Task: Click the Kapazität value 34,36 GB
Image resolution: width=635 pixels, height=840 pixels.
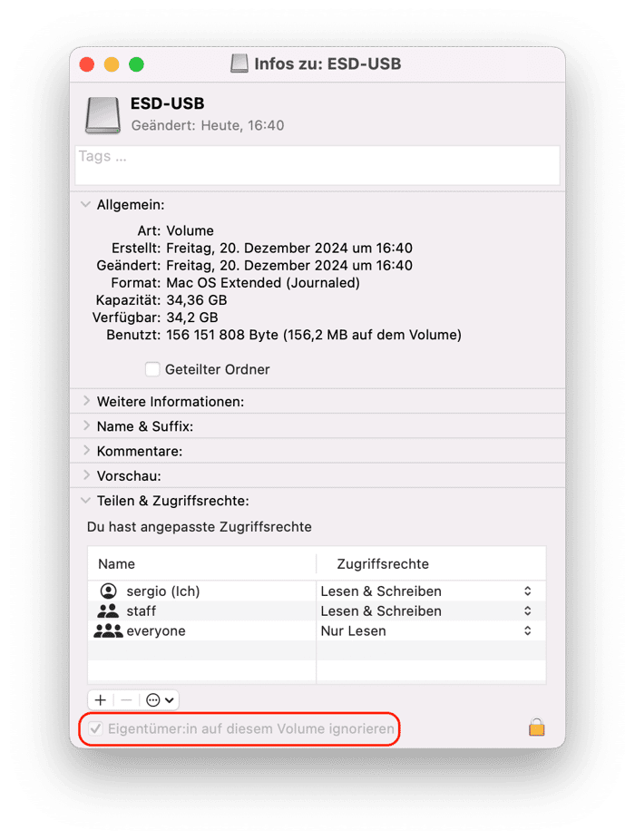Action: click(197, 300)
